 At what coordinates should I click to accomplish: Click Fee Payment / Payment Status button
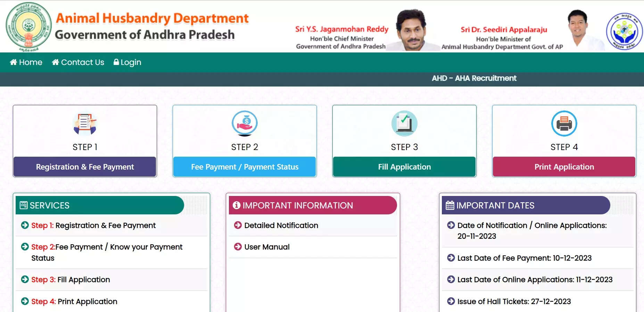(245, 167)
